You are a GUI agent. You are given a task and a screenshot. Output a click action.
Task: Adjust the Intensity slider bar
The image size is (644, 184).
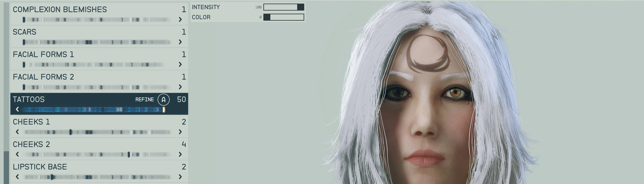coord(284,7)
